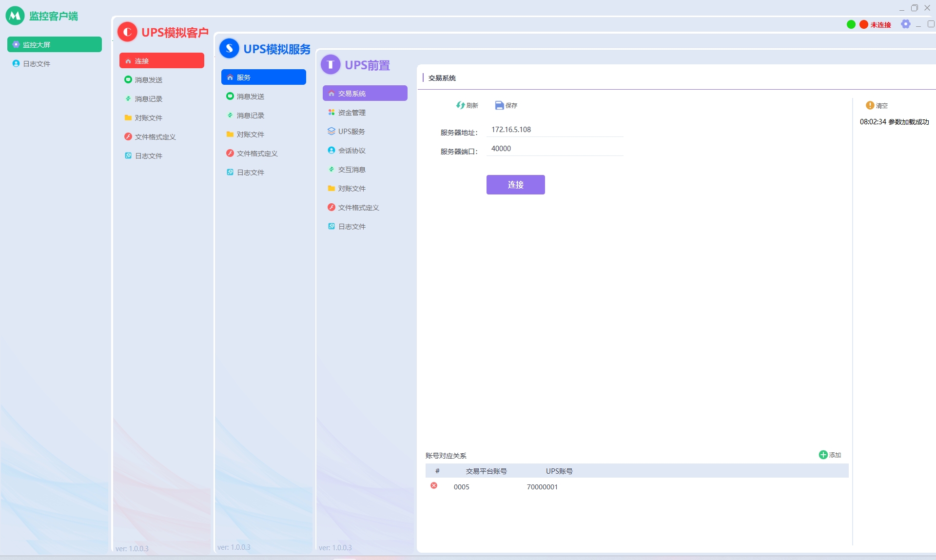Select 服务 in UPS模拟服务 menu

pyautogui.click(x=264, y=77)
